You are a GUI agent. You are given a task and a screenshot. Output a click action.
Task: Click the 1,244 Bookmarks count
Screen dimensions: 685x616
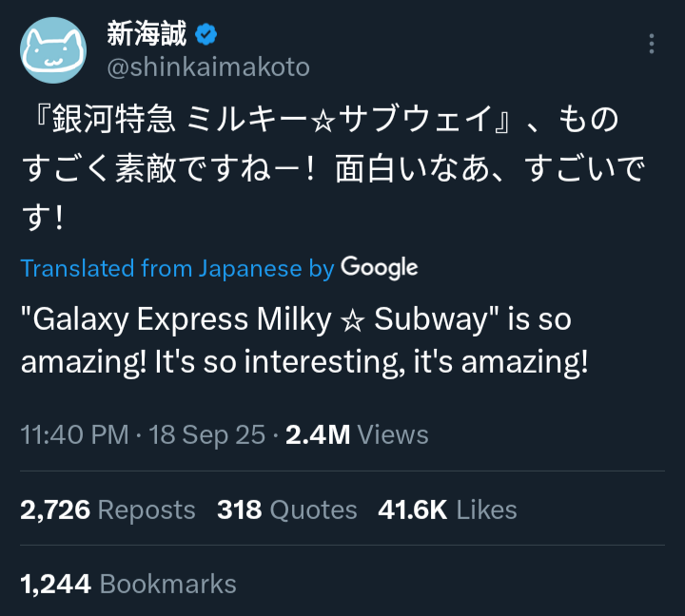[x=127, y=583]
